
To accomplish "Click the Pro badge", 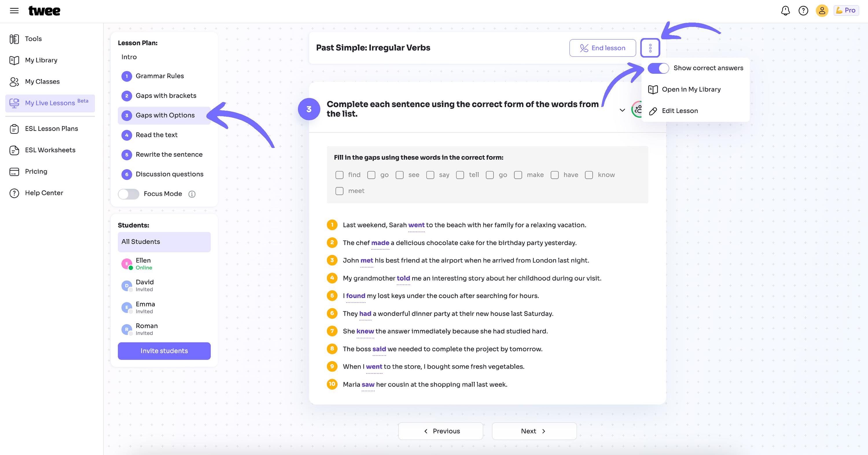I will pos(846,10).
